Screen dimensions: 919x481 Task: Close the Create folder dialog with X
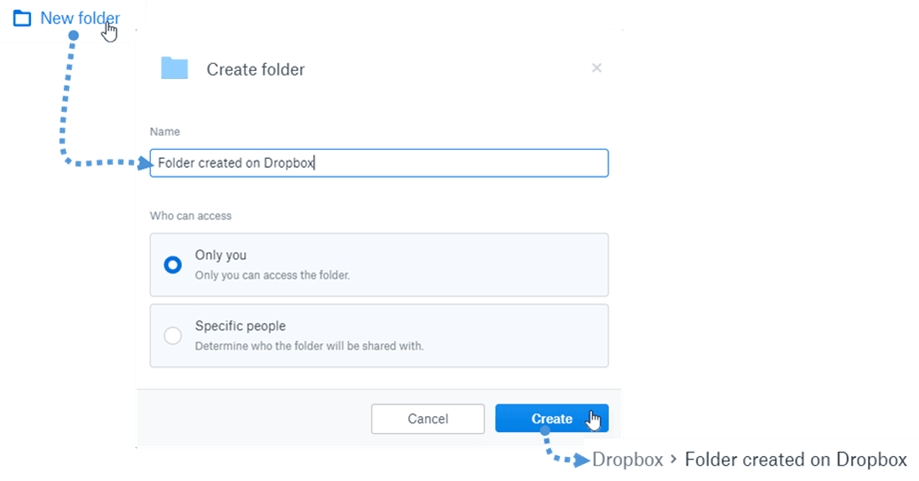tap(597, 68)
